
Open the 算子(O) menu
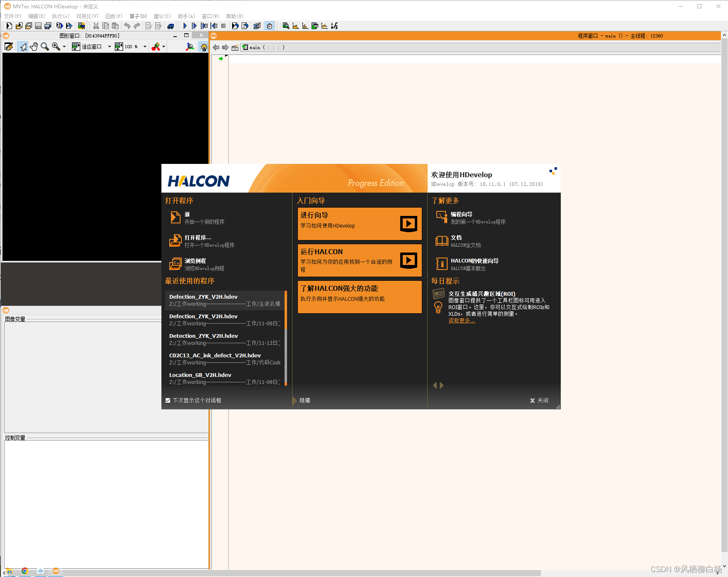pyautogui.click(x=138, y=16)
